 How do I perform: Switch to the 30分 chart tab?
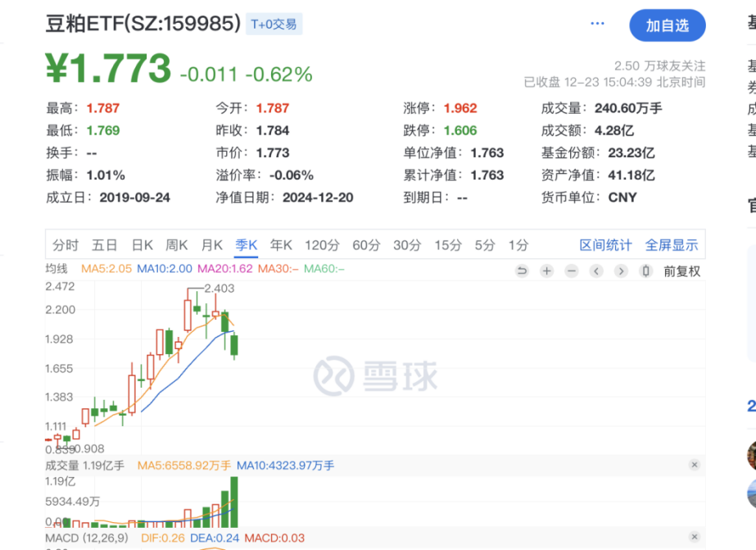pos(407,245)
